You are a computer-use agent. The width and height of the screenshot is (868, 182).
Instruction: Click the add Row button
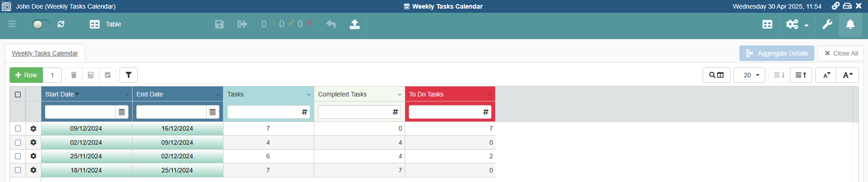pyautogui.click(x=26, y=75)
